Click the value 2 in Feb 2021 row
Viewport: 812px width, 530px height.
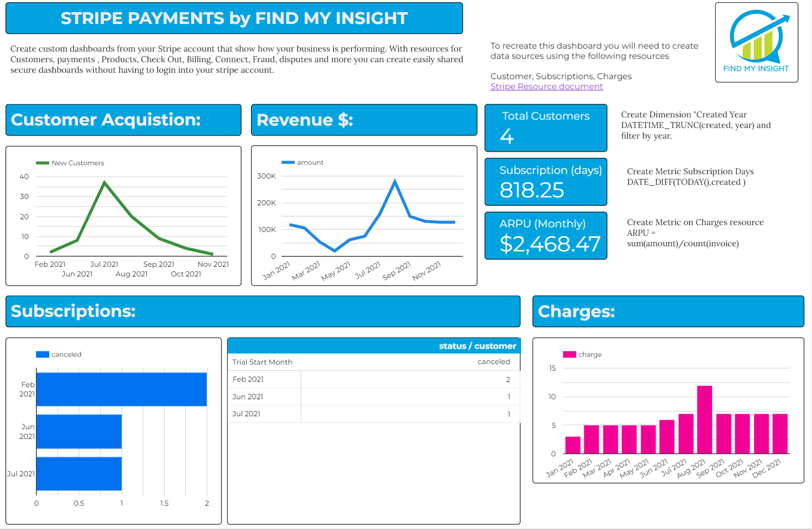coord(508,380)
